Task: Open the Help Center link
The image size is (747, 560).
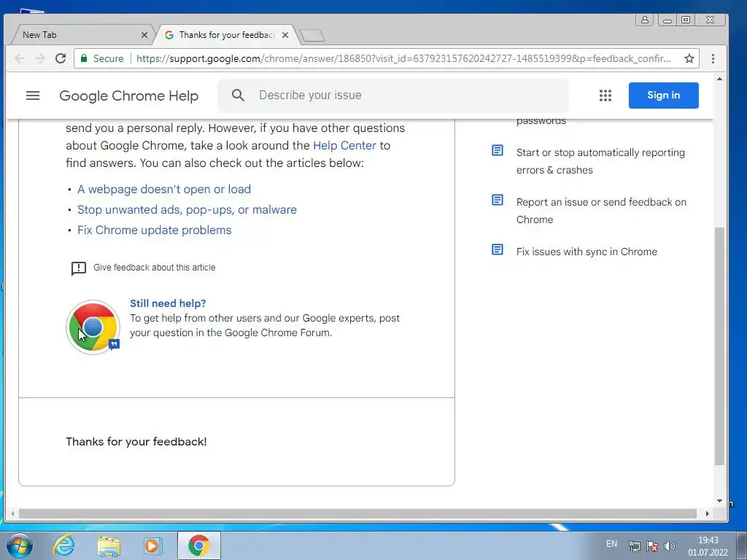Action: click(x=344, y=145)
